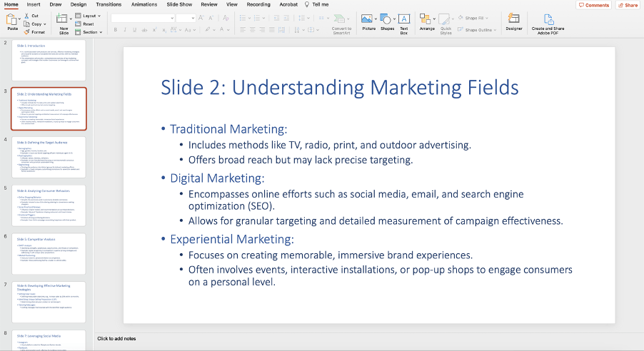Go to the Animations tab
Screen dimensions: 644x351
(144, 4)
